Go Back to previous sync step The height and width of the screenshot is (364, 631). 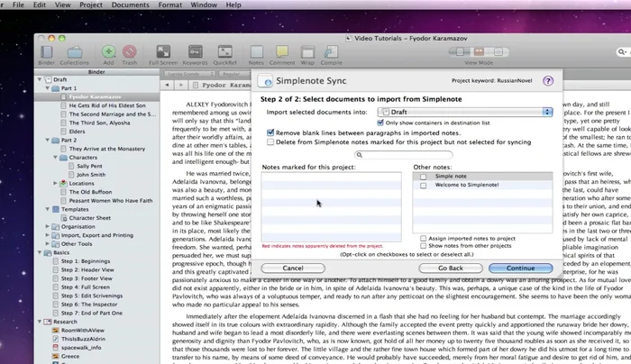pos(451,268)
